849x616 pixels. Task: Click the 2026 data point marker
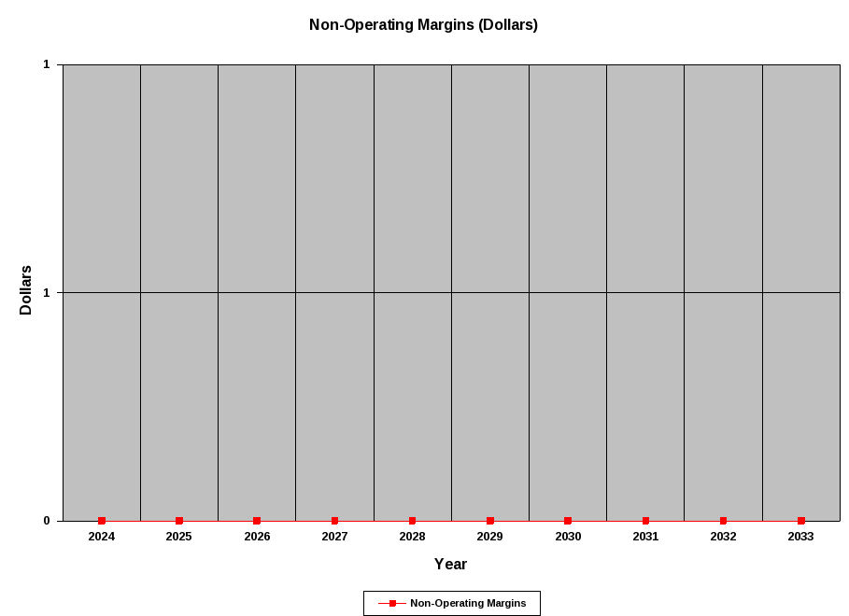pyautogui.click(x=257, y=521)
